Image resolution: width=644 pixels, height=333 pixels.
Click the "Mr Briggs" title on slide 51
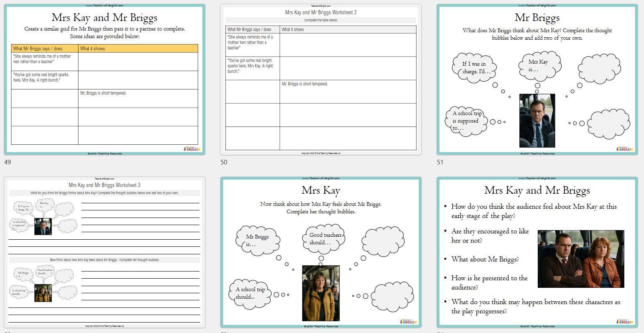(x=537, y=18)
